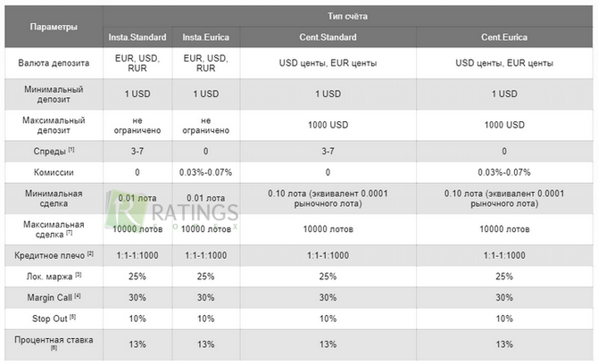The height and width of the screenshot is (364, 598).
Task: Click the Insta.Standard column header
Action: tap(137, 37)
